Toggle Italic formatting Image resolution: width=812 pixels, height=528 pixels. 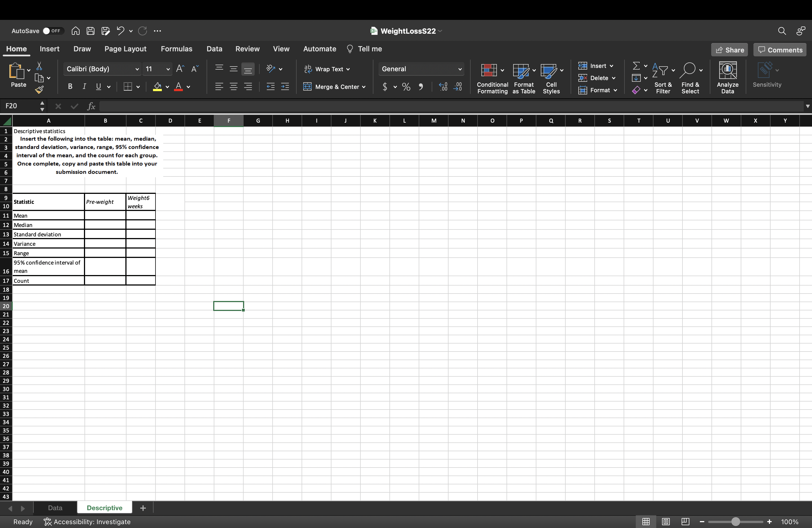(x=84, y=87)
